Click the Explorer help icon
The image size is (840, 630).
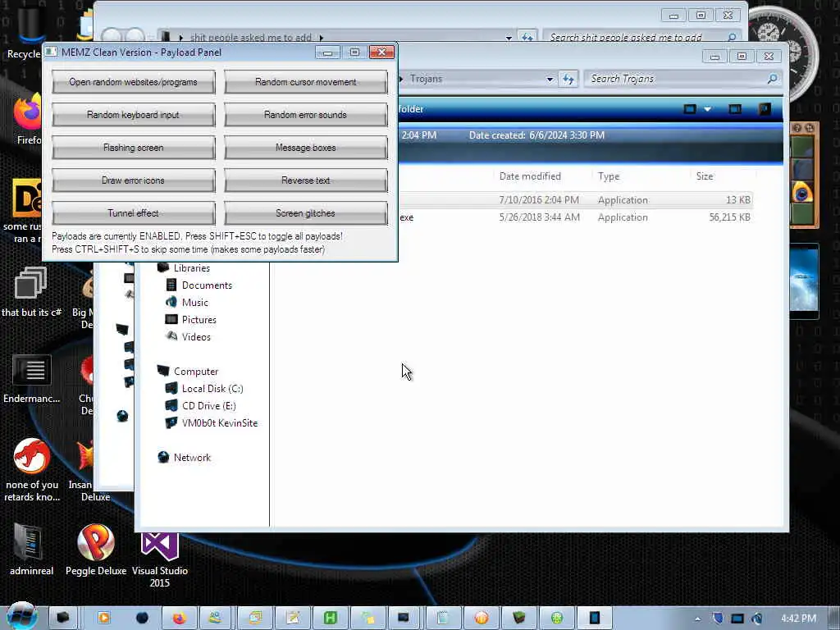(765, 109)
